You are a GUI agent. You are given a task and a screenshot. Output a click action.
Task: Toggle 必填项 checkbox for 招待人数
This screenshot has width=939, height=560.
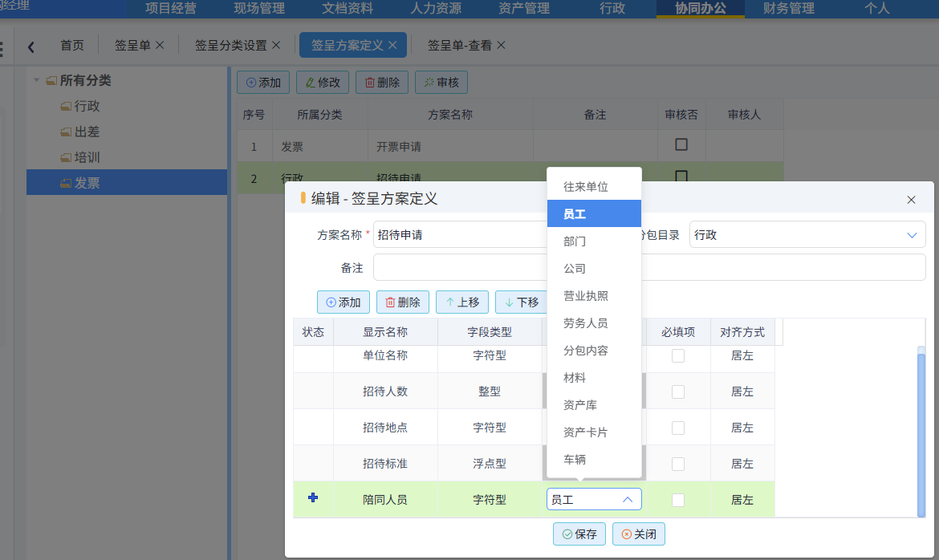[x=678, y=392]
